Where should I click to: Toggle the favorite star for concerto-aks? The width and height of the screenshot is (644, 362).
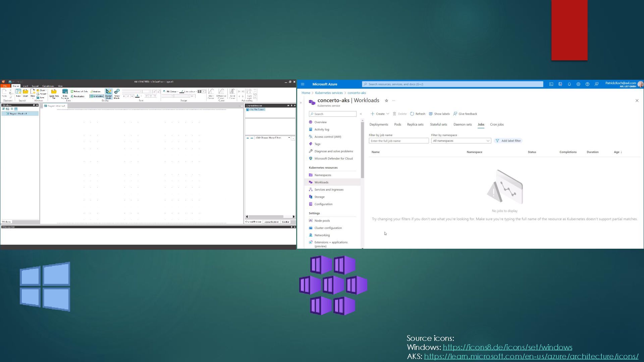[x=386, y=101]
